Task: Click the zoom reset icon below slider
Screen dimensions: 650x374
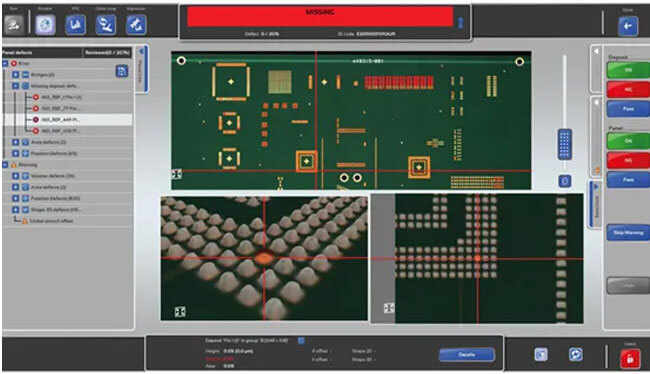Action: pos(565,181)
